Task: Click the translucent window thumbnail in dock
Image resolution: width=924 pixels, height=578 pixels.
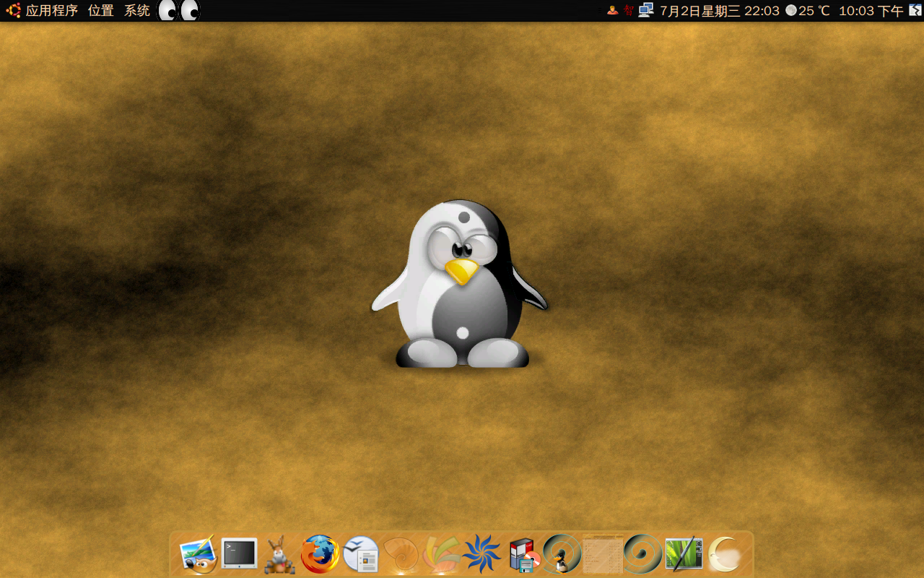Action: (603, 554)
